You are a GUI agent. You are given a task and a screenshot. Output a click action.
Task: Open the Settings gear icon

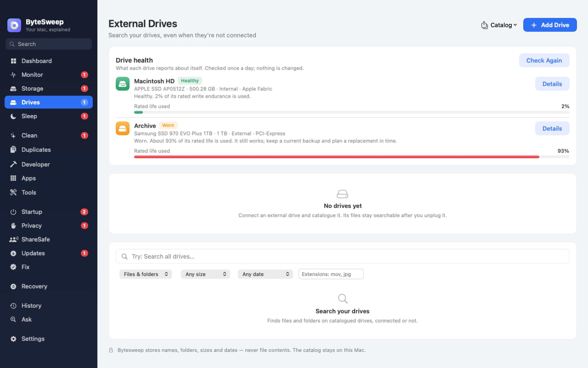[x=13, y=339]
